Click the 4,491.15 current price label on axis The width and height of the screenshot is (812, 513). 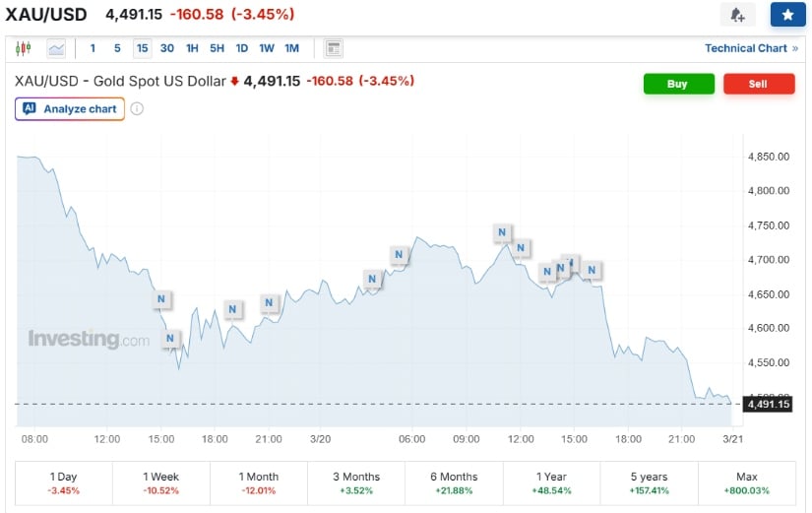pyautogui.click(x=768, y=404)
